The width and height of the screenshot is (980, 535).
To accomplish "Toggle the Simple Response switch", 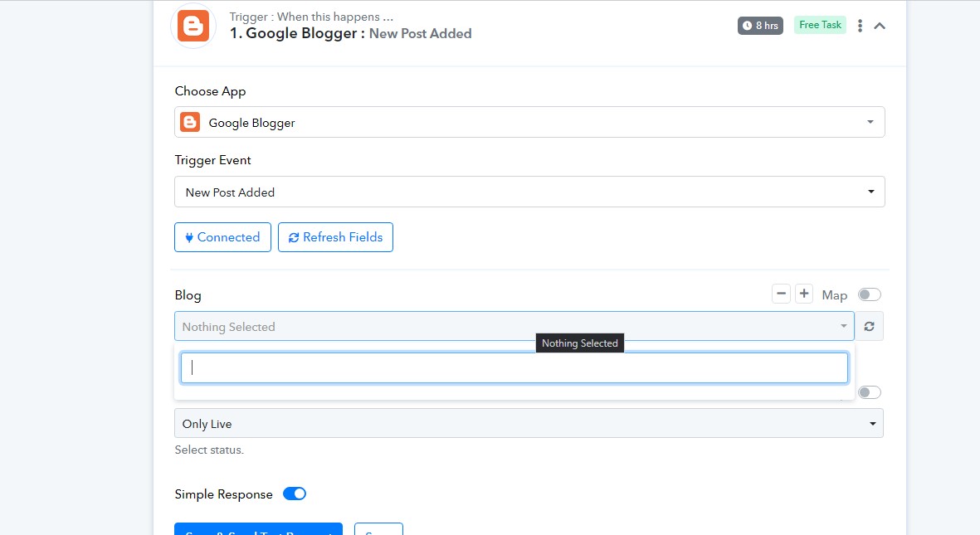I will [x=295, y=494].
